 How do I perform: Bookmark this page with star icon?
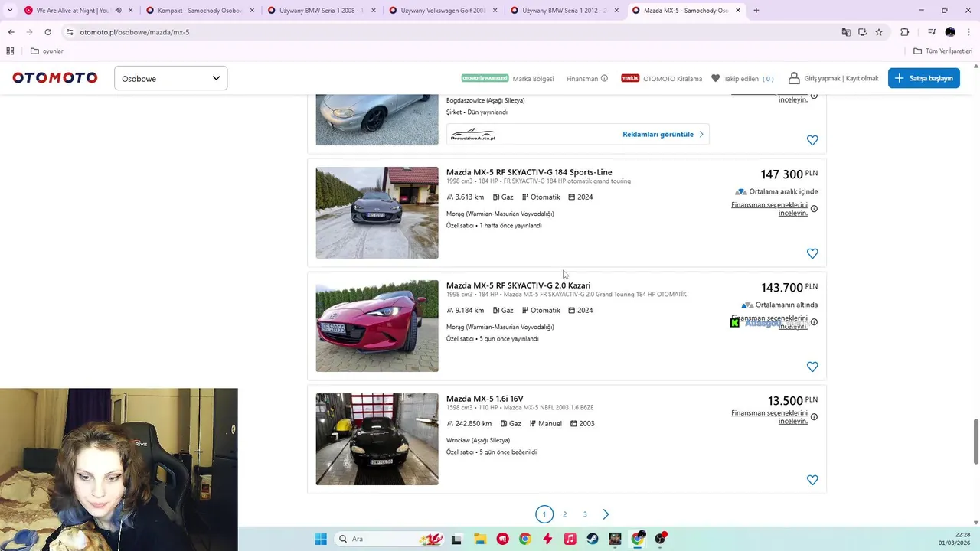tap(879, 32)
